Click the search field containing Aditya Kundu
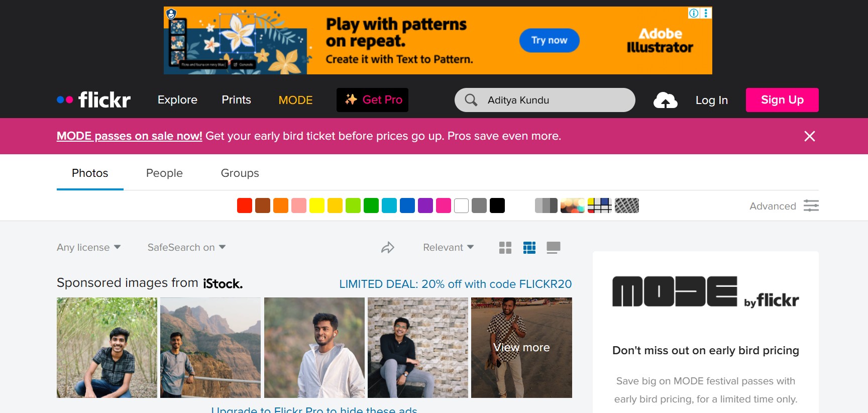 click(x=553, y=100)
